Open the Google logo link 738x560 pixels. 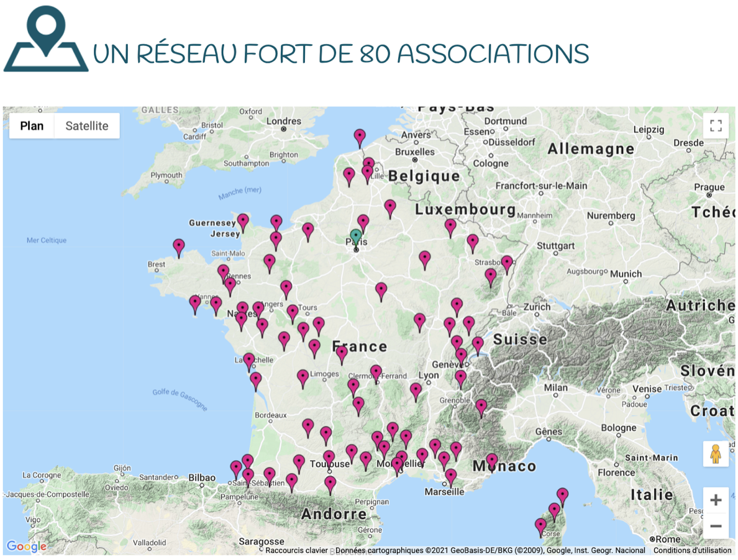pyautogui.click(x=27, y=546)
